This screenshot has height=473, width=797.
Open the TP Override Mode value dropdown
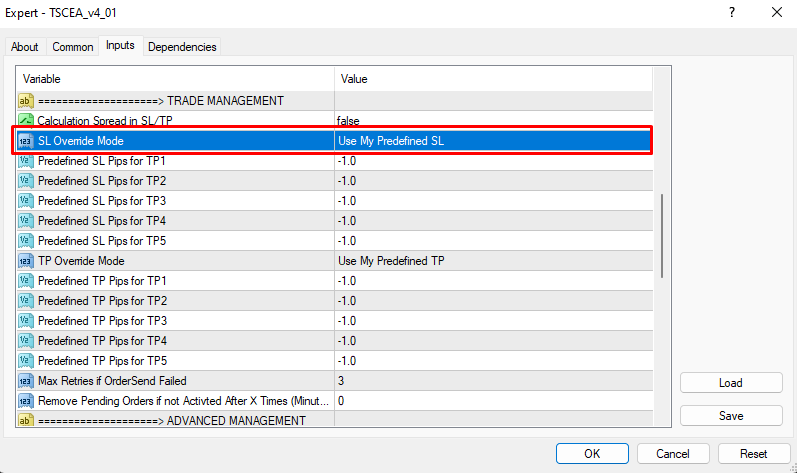(490, 261)
